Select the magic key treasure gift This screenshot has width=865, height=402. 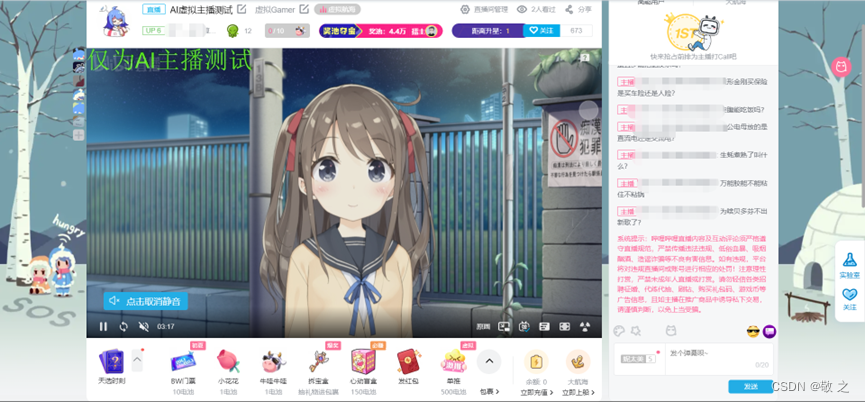(x=319, y=362)
